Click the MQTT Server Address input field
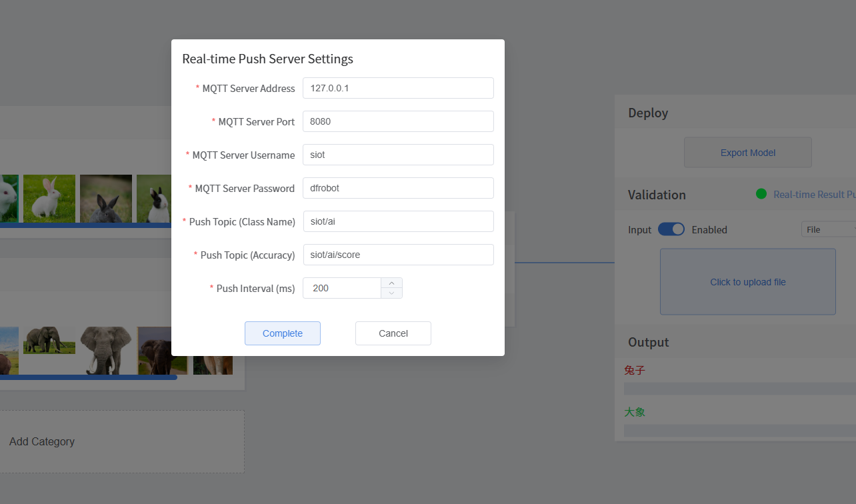This screenshot has width=856, height=504. coord(398,88)
